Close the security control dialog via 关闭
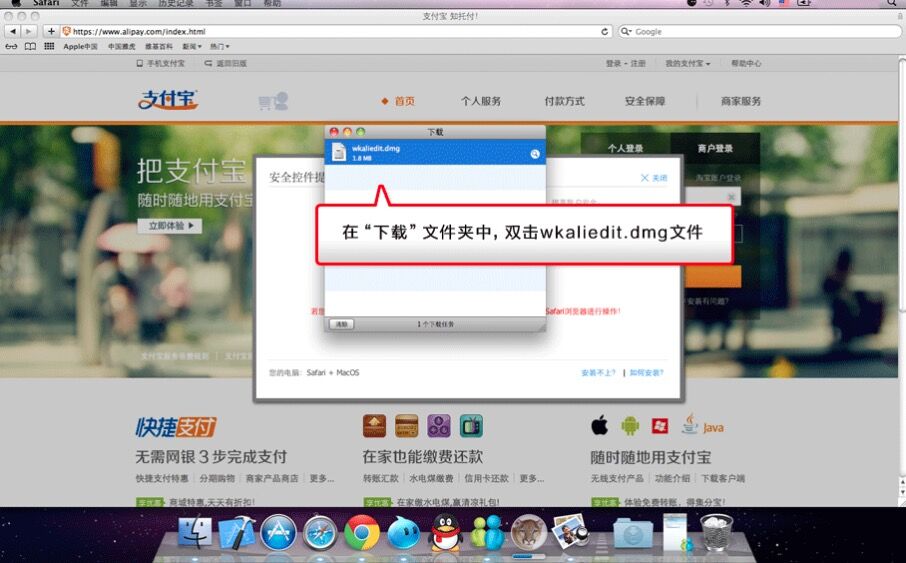Viewport: 906px width, 563px height. click(x=653, y=178)
